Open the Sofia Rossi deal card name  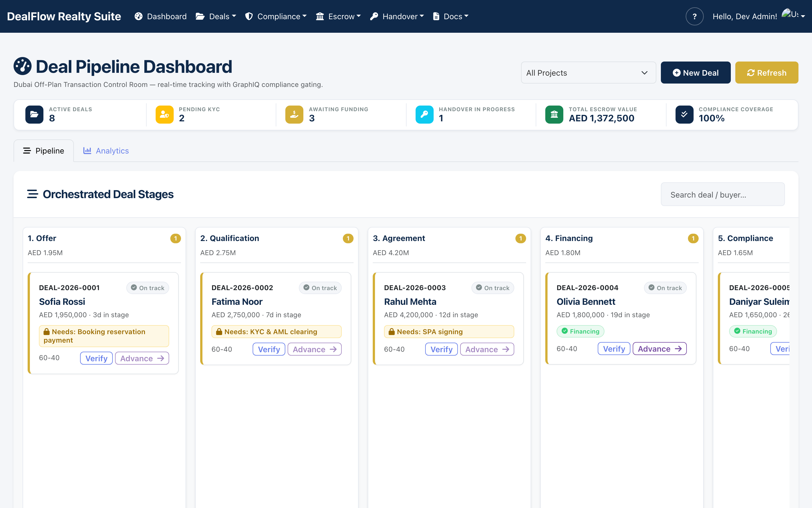pyautogui.click(x=62, y=301)
